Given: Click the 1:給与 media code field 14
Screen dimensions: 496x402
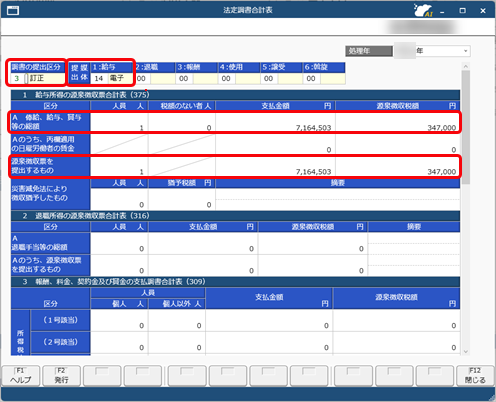Looking at the screenshot, I should [99, 79].
